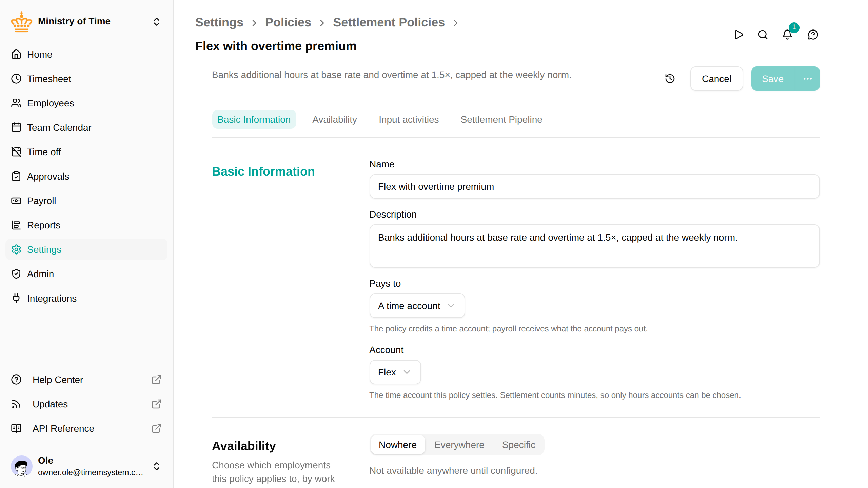This screenshot has width=868, height=488.
Task: Click the play icon in top bar
Action: point(738,35)
